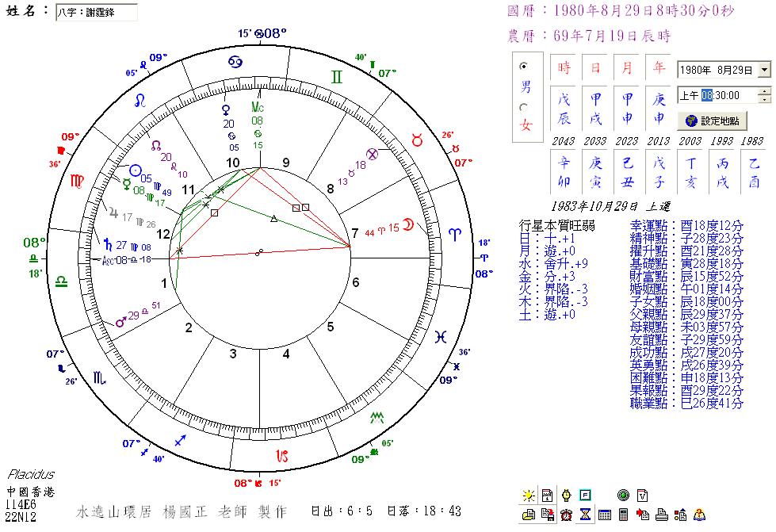The image size is (776, 532).
Task: Click the hourglass icon
Action: [585, 515]
